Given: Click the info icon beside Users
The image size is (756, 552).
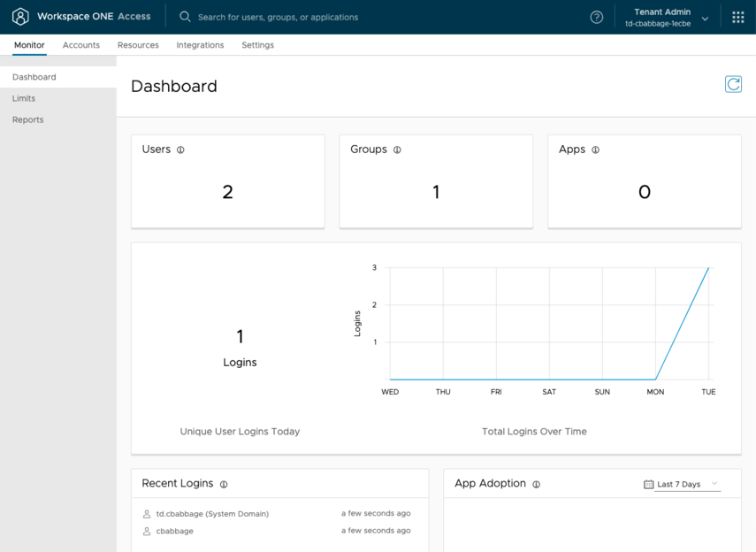Looking at the screenshot, I should coord(180,150).
